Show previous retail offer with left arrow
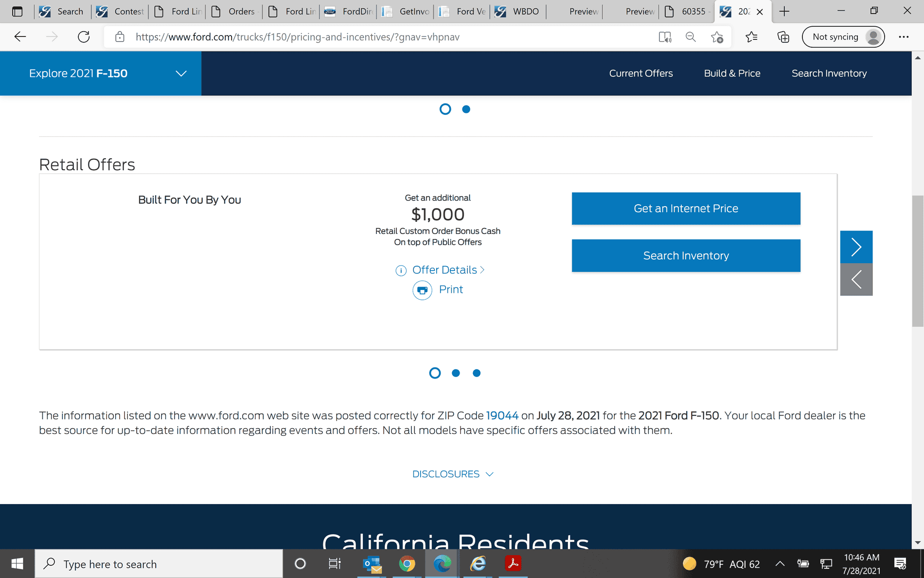 [856, 280]
